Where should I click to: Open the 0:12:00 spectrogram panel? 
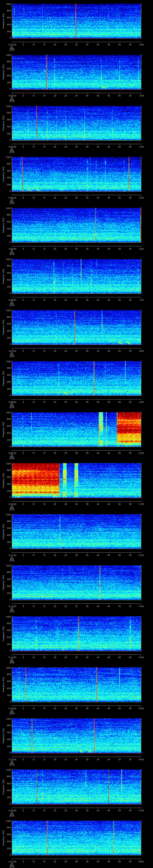77,583
